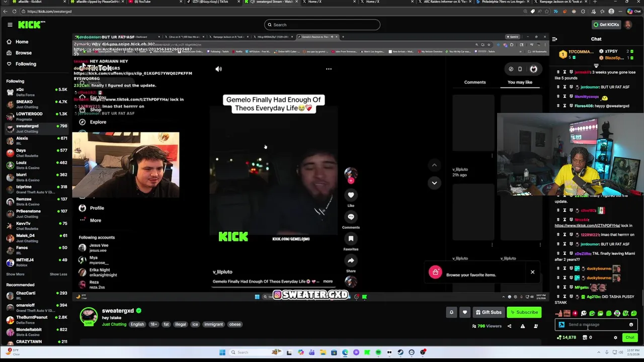Click the green Subscribe button
The image size is (644, 362).
pyautogui.click(x=524, y=312)
